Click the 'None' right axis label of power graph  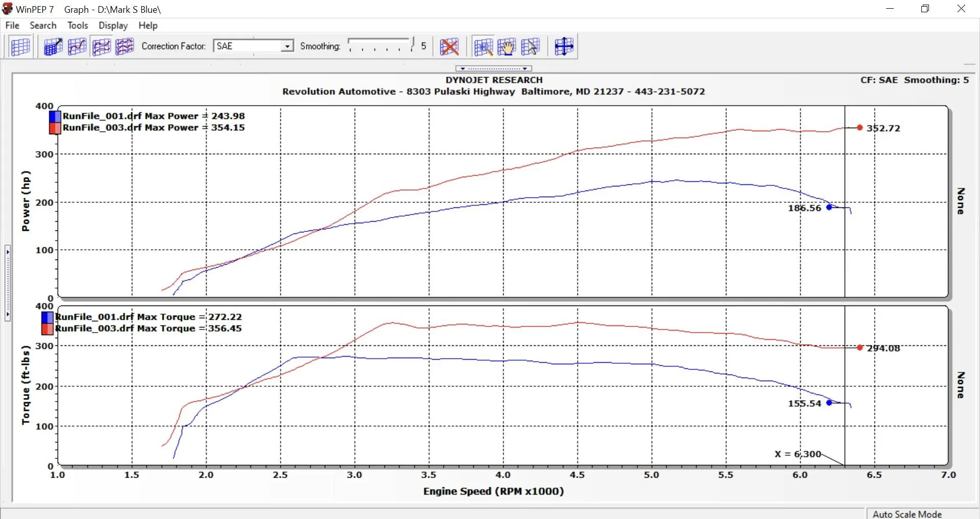click(961, 201)
